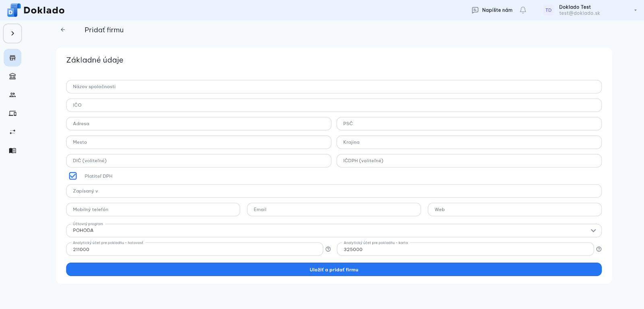Focus the DIČ (voliteľné) field
644x309 pixels.
(199, 161)
